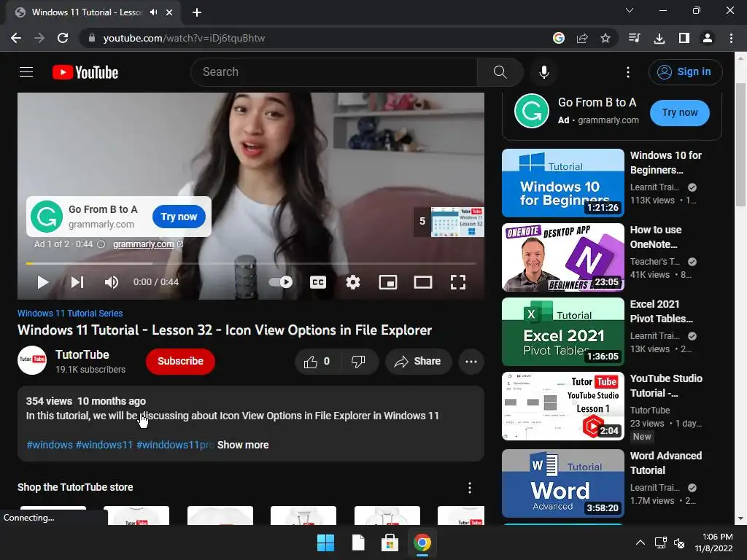This screenshot has width=747, height=560.
Task: Click the ad info circle icon
Action: click(101, 244)
